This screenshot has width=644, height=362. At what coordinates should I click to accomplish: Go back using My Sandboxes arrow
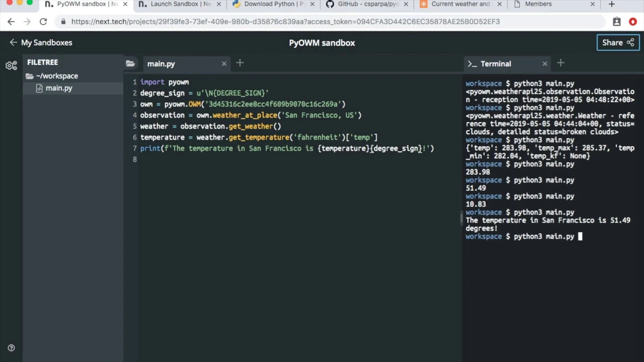13,43
